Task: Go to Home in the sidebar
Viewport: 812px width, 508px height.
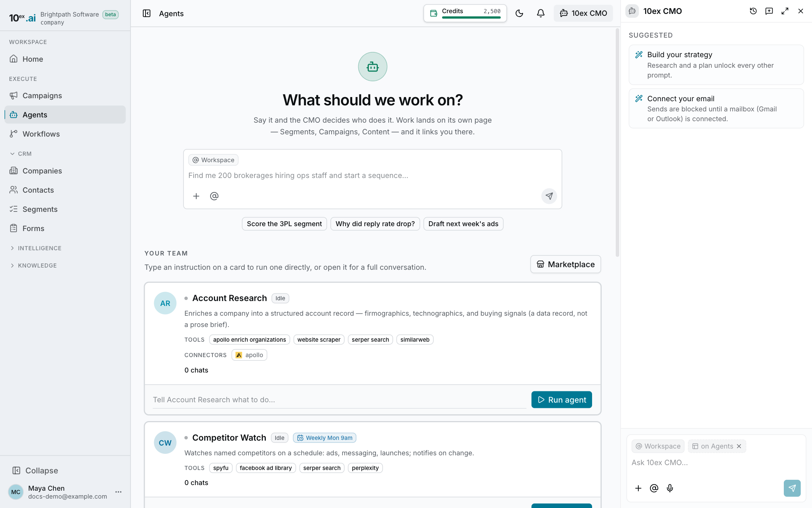Action: coord(65,59)
